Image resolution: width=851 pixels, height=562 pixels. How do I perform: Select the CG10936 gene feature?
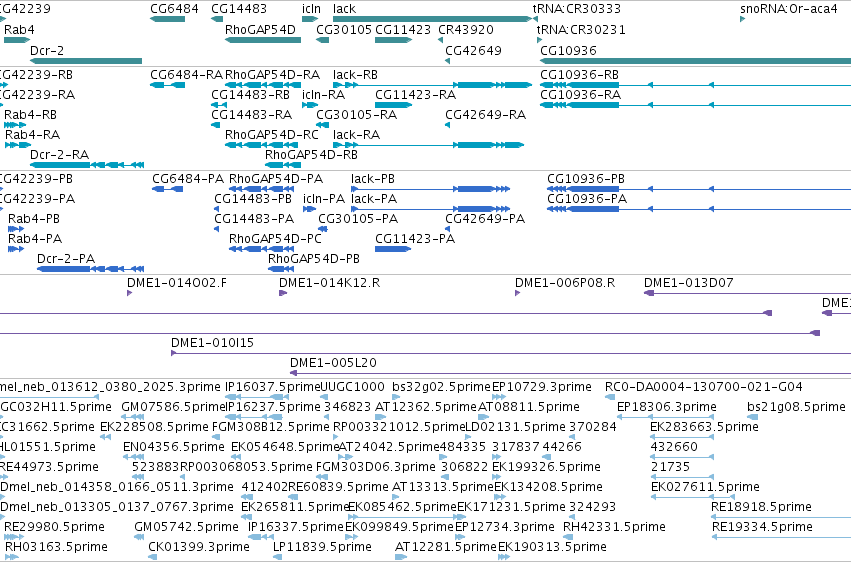695,61
